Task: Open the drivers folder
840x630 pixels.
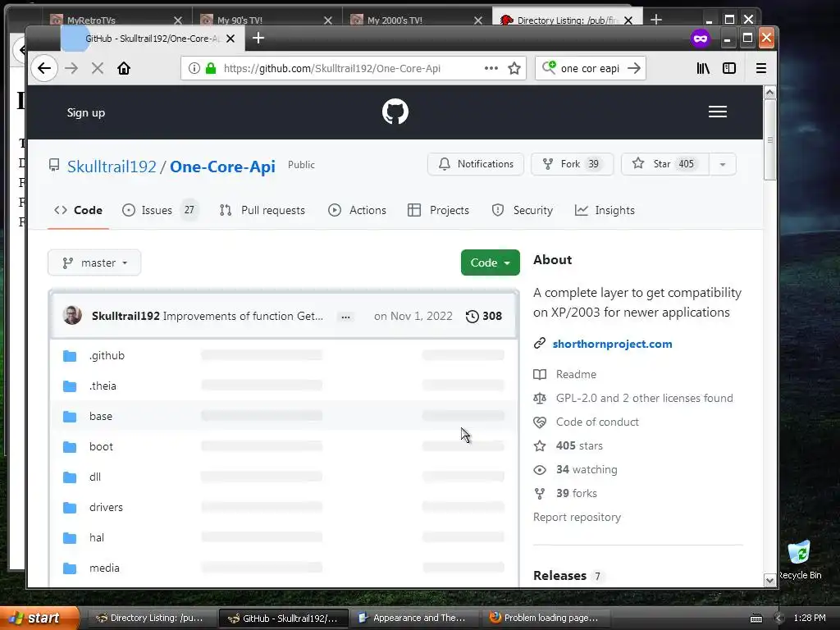Action: pyautogui.click(x=106, y=507)
